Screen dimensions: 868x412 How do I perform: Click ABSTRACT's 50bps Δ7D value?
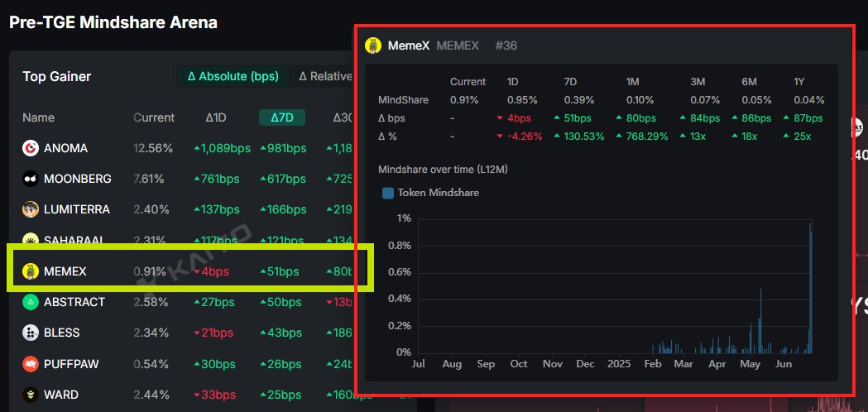pyautogui.click(x=281, y=302)
